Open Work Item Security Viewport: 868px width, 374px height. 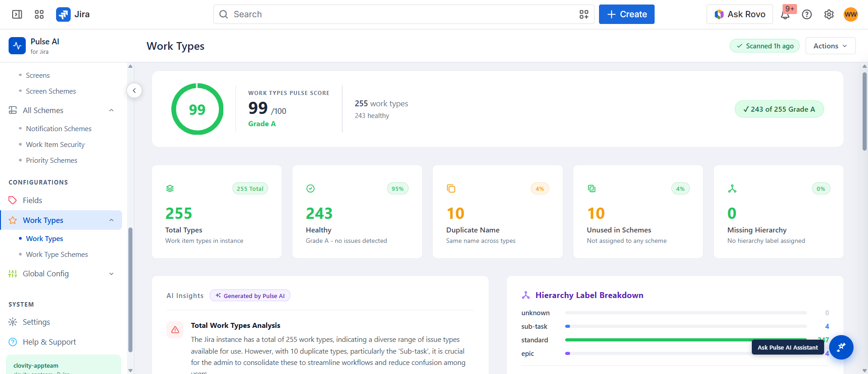[x=55, y=145]
